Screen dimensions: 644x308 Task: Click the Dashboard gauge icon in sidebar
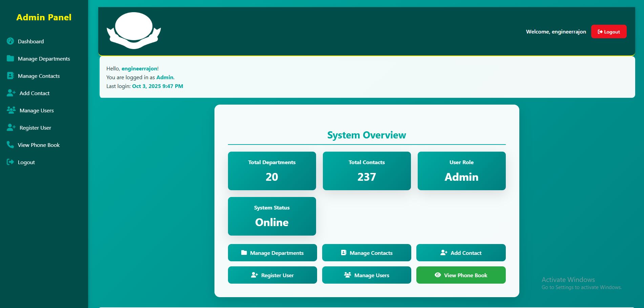(10, 41)
